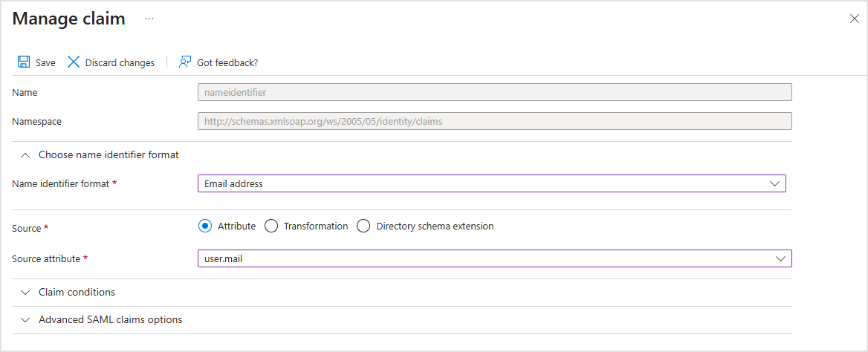Click Discard changes text
This screenshot has width=868, height=352.
coord(120,62)
